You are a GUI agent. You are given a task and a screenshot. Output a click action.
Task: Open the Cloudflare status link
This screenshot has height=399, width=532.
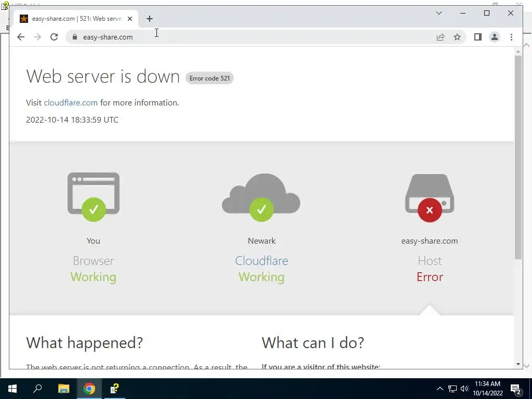click(x=261, y=261)
